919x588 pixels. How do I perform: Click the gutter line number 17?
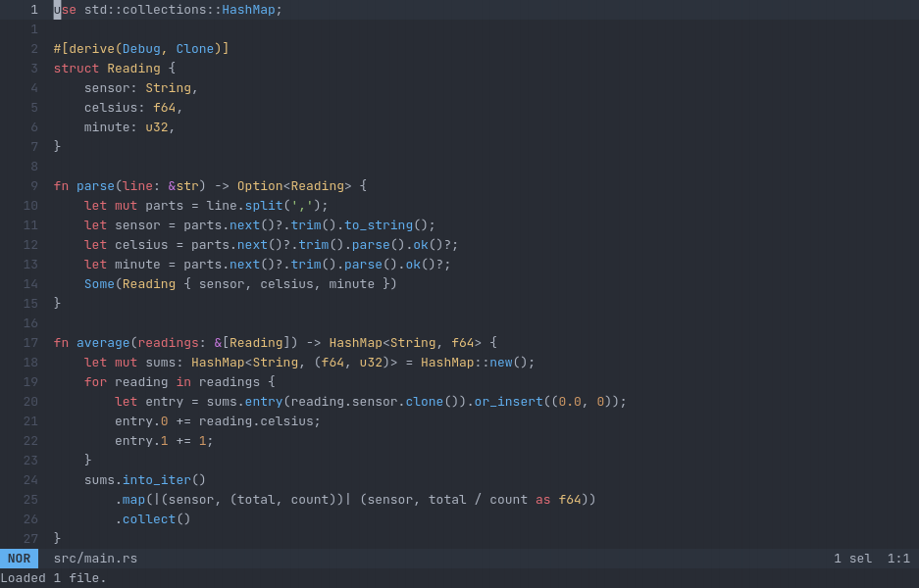(30, 343)
